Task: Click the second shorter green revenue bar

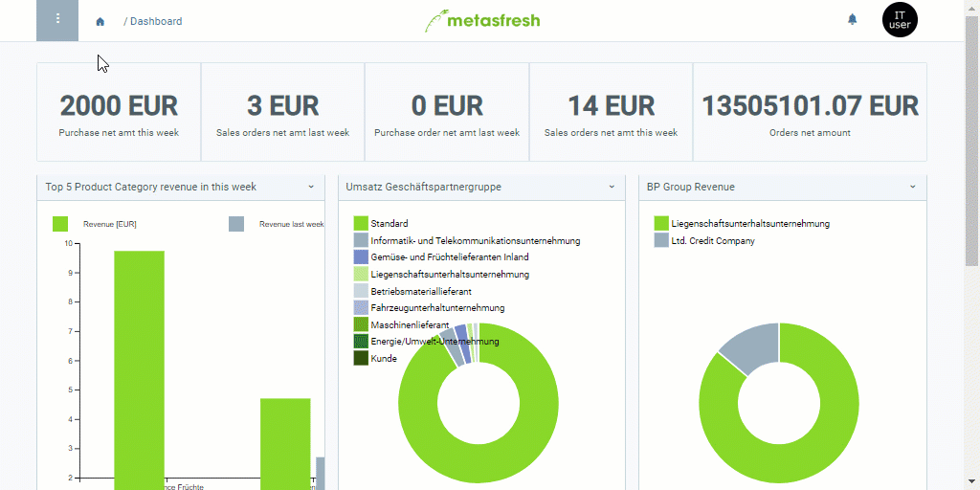Action: click(285, 444)
